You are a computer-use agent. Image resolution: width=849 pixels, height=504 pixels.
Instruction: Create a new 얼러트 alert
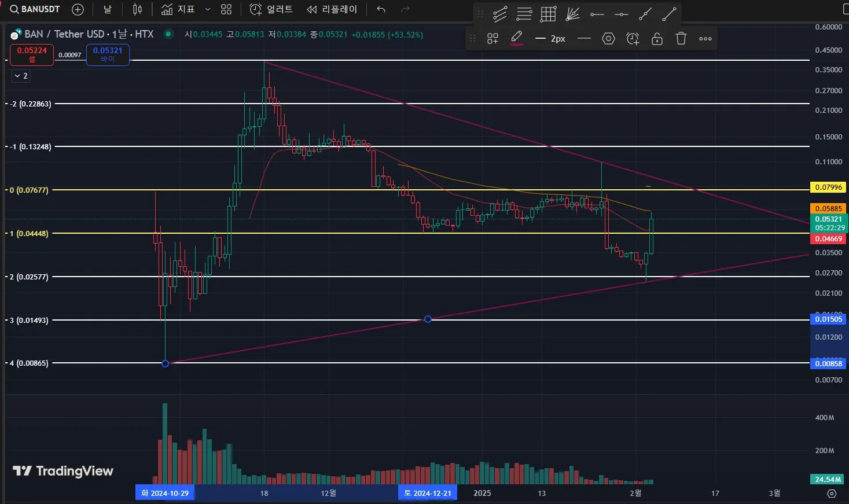coord(271,9)
